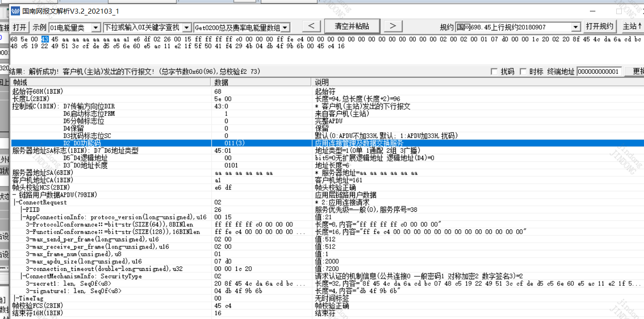
Task: Select the 服务器地址SA标志 D7~D6地址类型 row
Action: [x=326, y=150]
